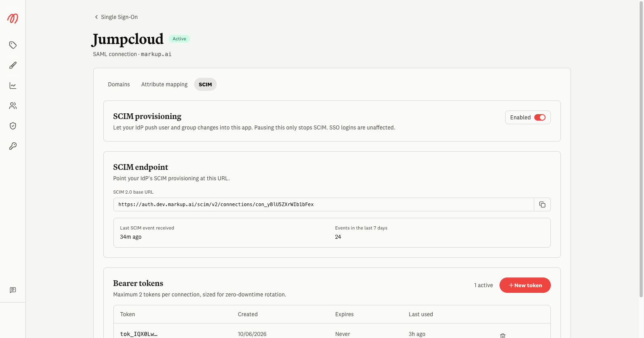
Task: Go back to Single Sign-On
Action: pos(116,17)
